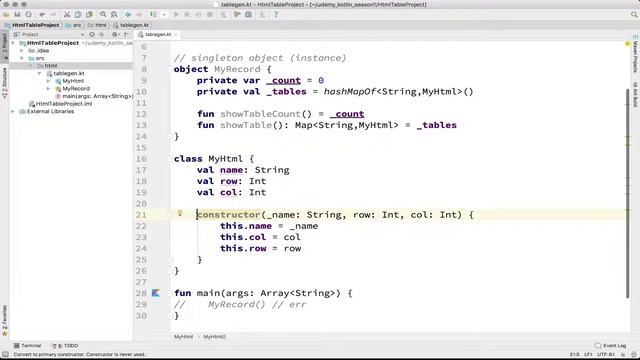Click the Stop toolbar icon
This screenshot has width=640, height=360.
(210, 15)
